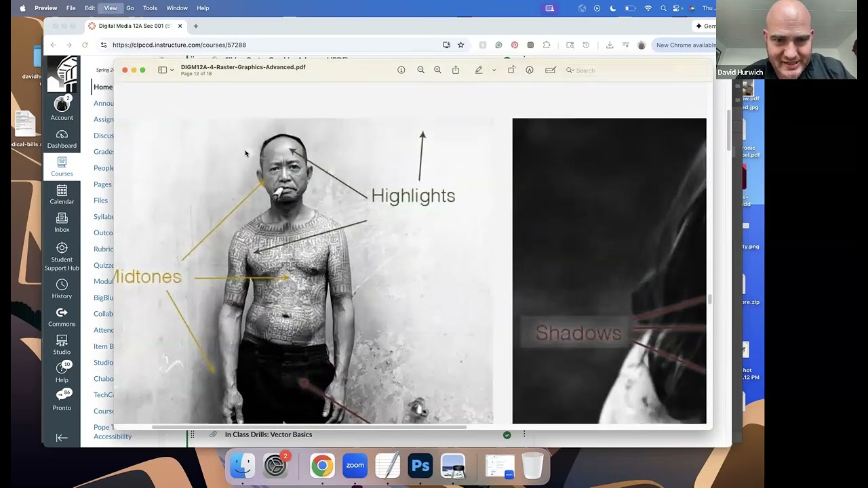Viewport: 868px width, 488px height.
Task: Open the Help menu in menu bar
Action: coord(203,8)
